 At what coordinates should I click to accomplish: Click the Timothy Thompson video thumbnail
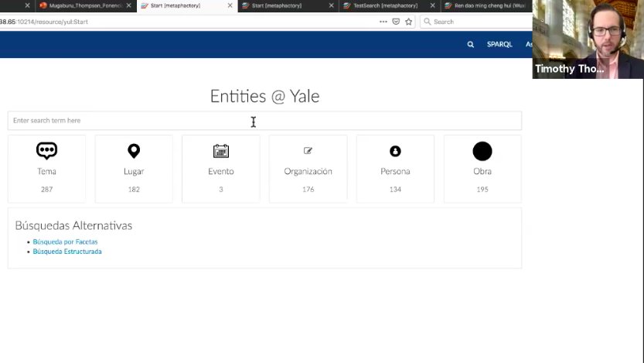tap(588, 39)
